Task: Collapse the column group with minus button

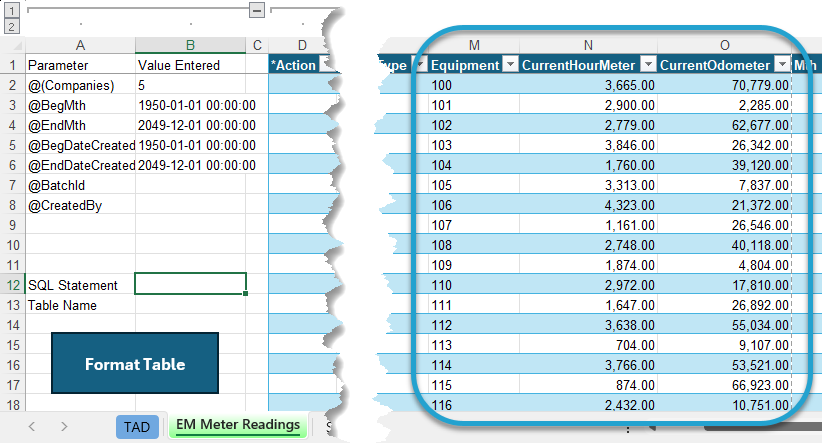Action: [x=256, y=9]
